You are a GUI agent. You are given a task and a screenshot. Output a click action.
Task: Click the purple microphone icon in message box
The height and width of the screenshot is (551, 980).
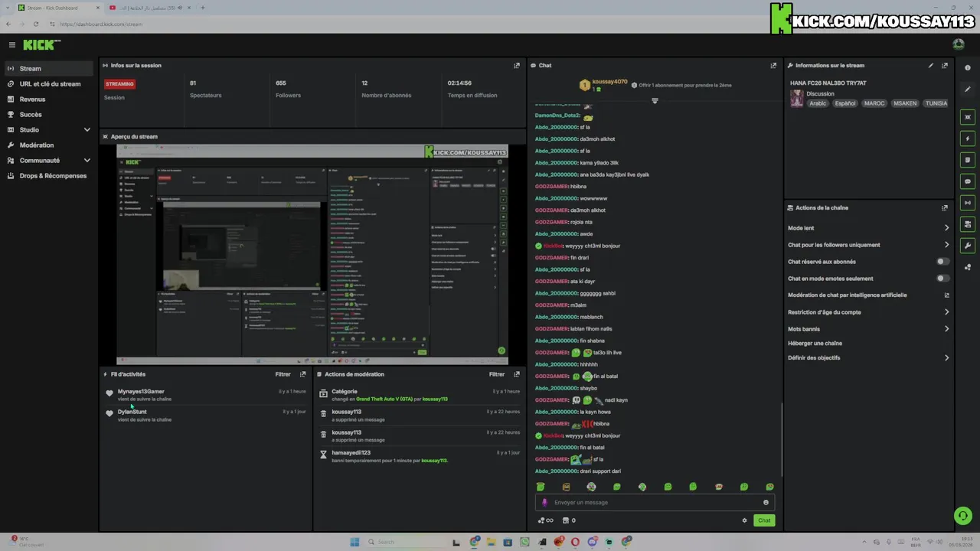[545, 502]
